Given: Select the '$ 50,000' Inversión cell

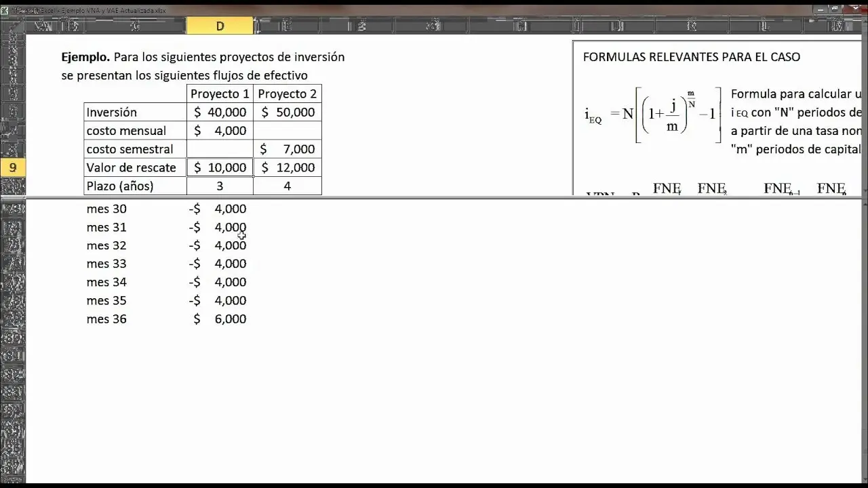Looking at the screenshot, I should [x=288, y=113].
